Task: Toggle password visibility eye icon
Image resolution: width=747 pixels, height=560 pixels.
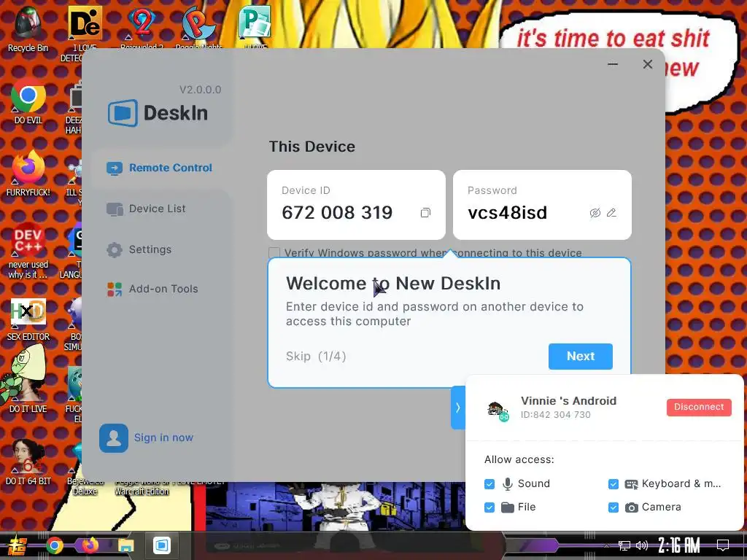Action: pyautogui.click(x=595, y=213)
